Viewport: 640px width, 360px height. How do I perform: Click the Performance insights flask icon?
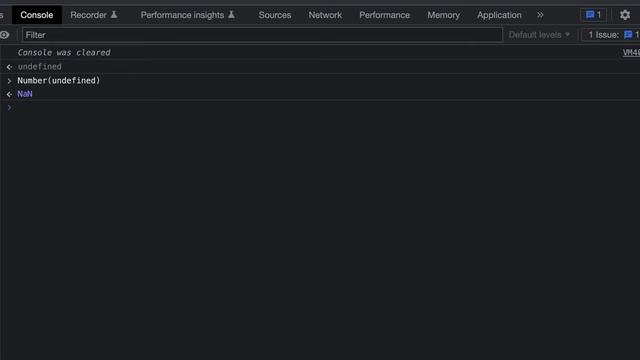click(231, 15)
